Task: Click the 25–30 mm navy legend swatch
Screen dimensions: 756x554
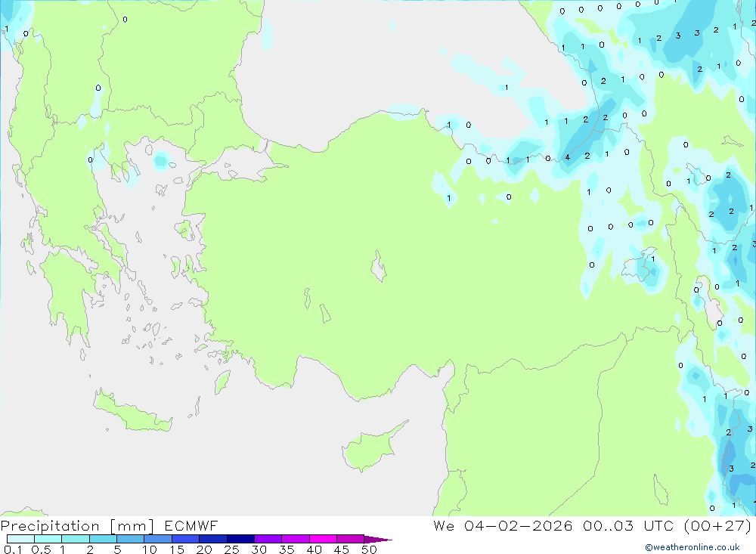Action: (x=240, y=539)
